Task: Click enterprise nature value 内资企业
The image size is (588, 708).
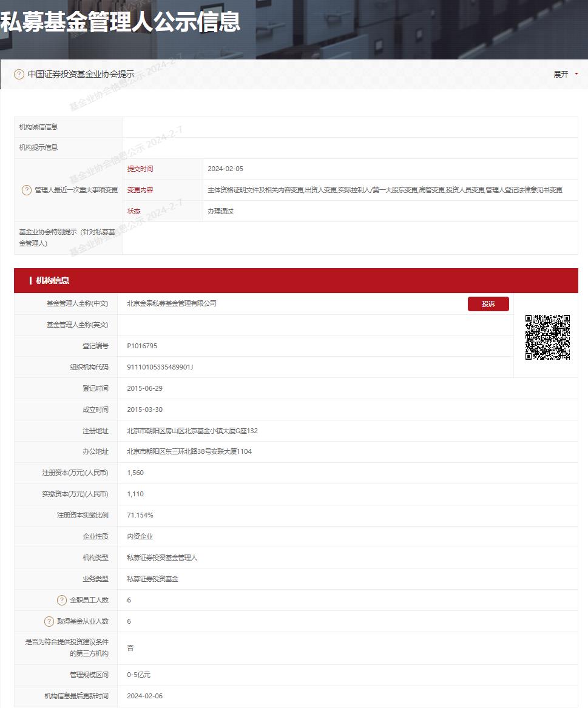Action: coord(140,536)
